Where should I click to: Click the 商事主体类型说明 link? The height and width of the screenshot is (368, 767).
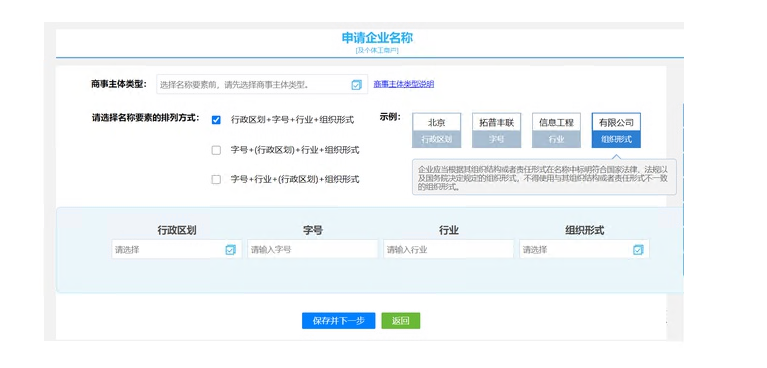[404, 84]
